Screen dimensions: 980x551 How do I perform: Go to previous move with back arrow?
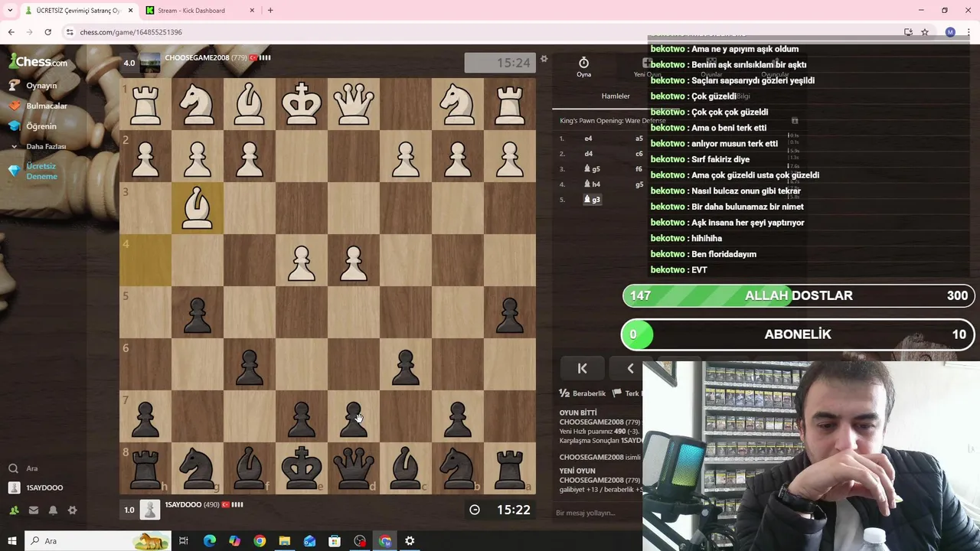coord(629,368)
